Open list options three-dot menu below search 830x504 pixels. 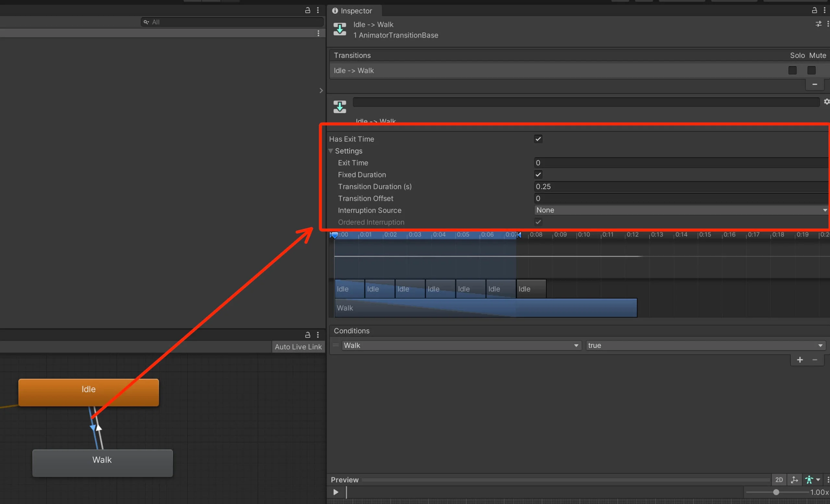[318, 33]
